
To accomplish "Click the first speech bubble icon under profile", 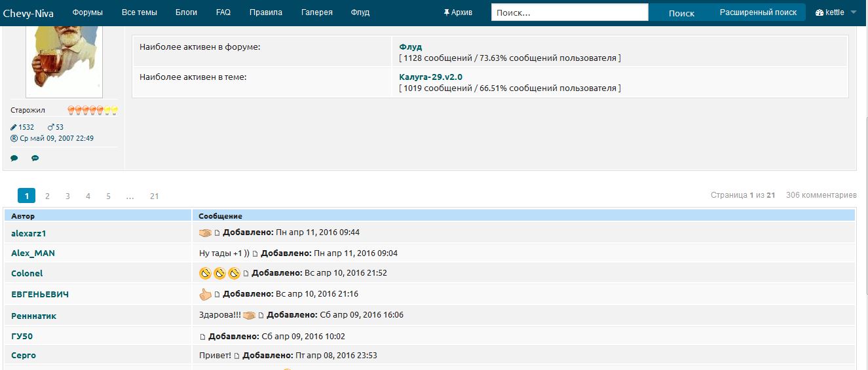I will pyautogui.click(x=14, y=158).
